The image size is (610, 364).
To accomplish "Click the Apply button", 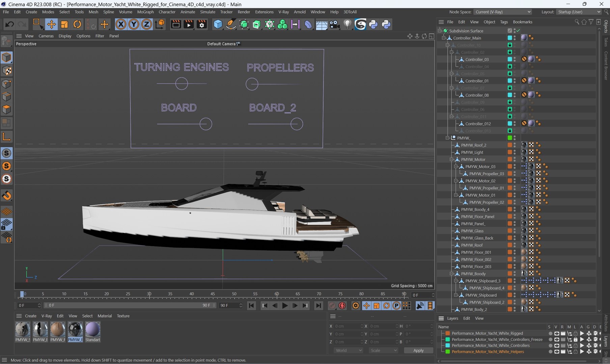I will [x=418, y=351].
